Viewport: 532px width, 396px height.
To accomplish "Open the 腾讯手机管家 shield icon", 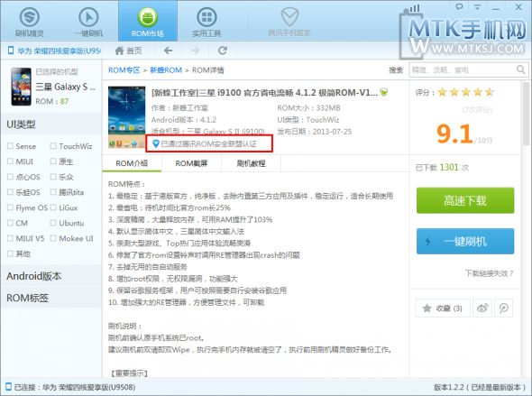I will click(289, 17).
